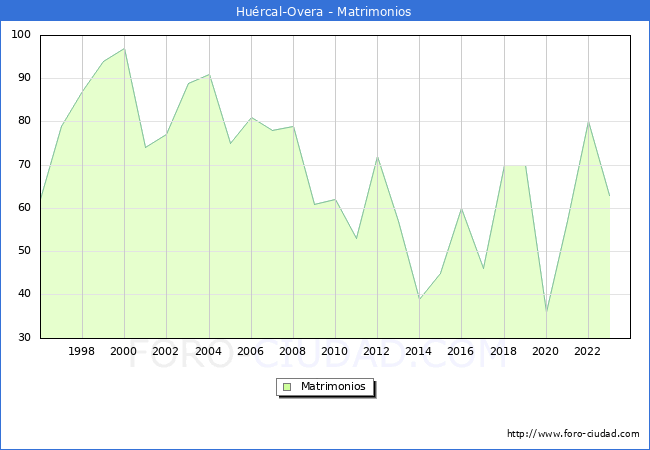Click the 2022 x-axis label
This screenshot has height=450, width=650.
point(587,351)
